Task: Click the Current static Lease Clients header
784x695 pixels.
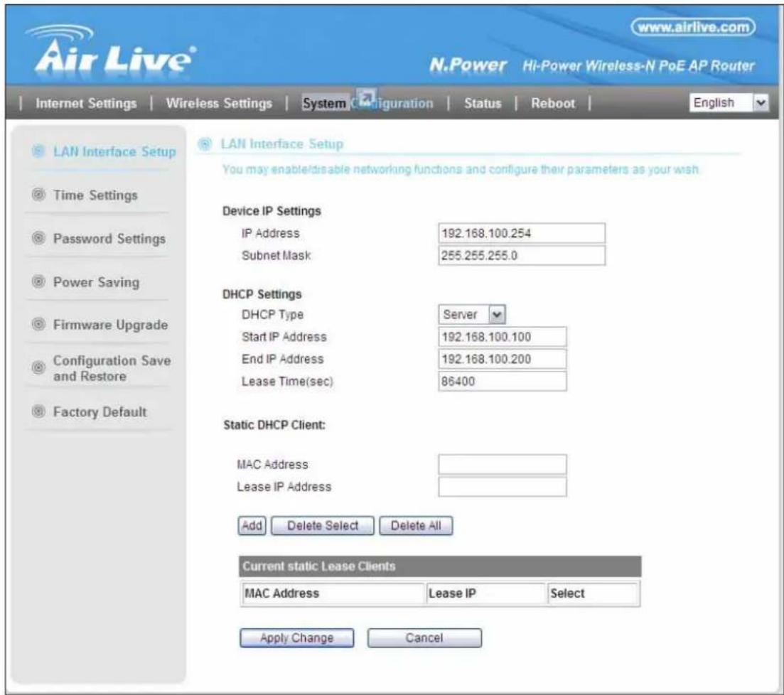Action: point(440,566)
